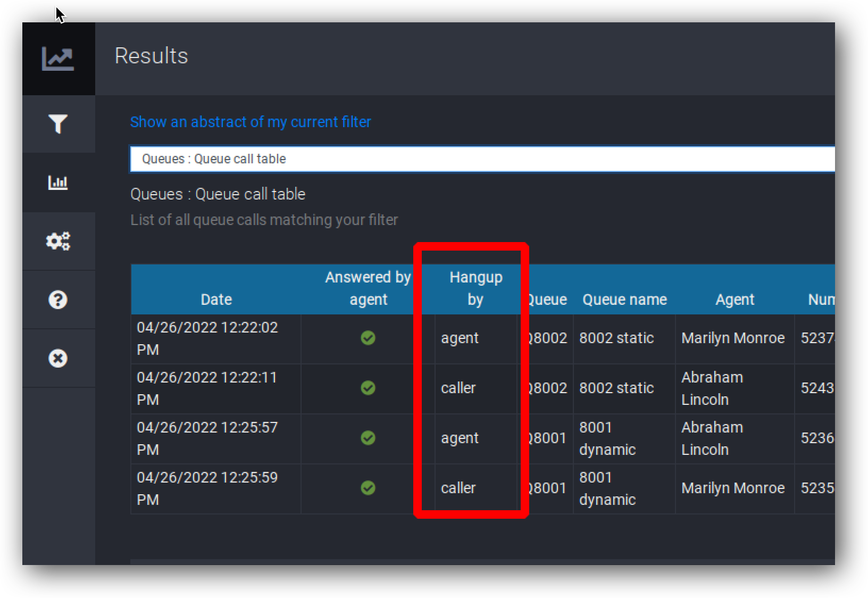Open the 'Queues : Queue call table' dropdown

pyautogui.click(x=482, y=159)
